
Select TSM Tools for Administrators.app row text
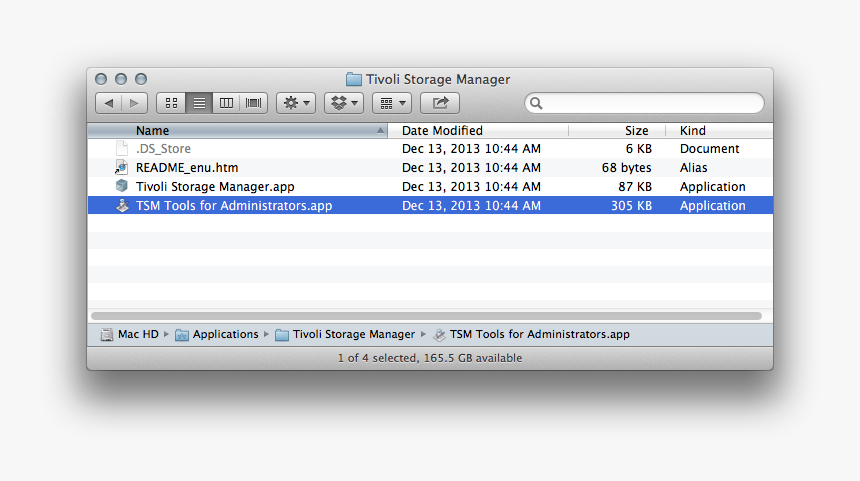pyautogui.click(x=234, y=206)
